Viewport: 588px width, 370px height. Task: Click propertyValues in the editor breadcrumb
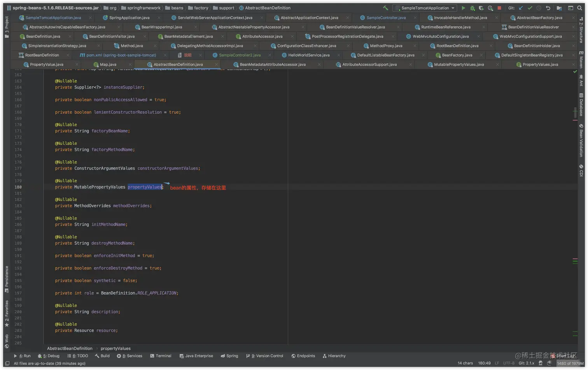[115, 348]
